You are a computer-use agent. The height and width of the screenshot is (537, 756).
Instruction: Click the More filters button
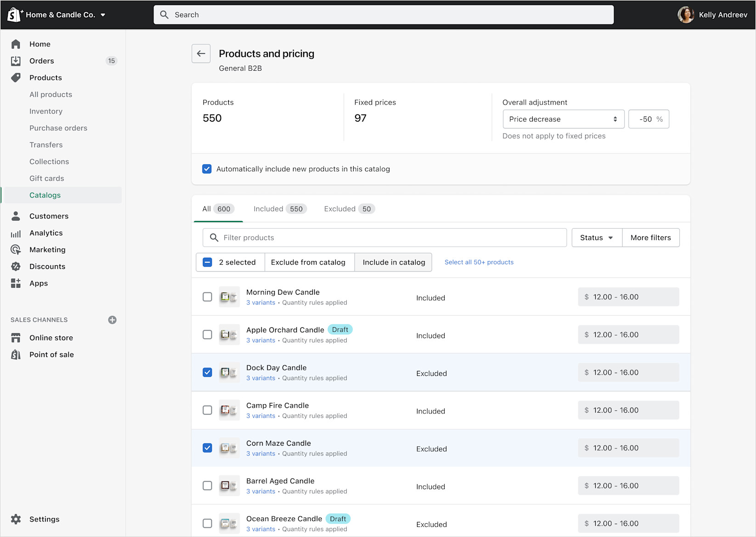coord(651,238)
